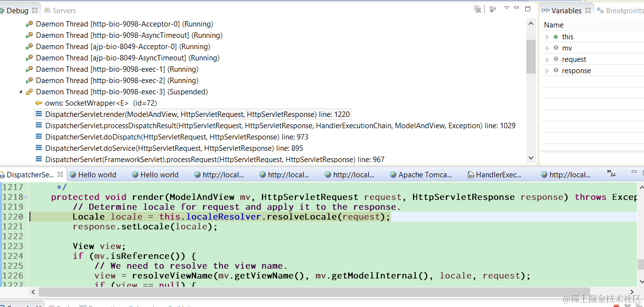Switch to the Breakpoints tab
The image size is (644, 307).
click(x=620, y=10)
